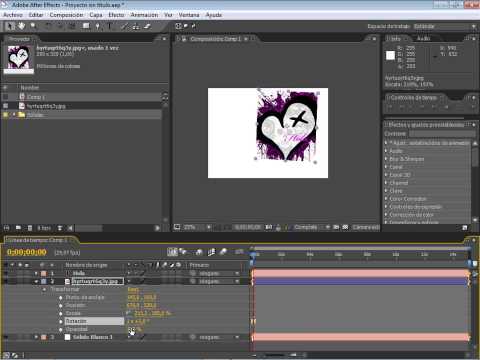
Task: Select the Hand tool
Action: (x=21, y=26)
